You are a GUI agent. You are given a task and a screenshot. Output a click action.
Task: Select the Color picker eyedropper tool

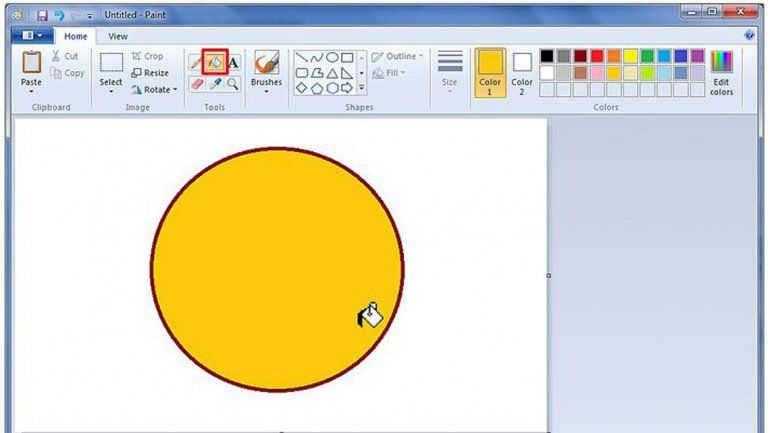pyautogui.click(x=215, y=84)
